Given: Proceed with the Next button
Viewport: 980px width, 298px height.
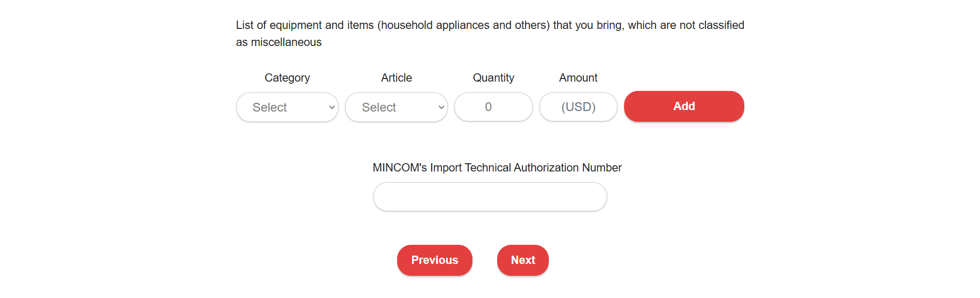Looking at the screenshot, I should tap(522, 260).
